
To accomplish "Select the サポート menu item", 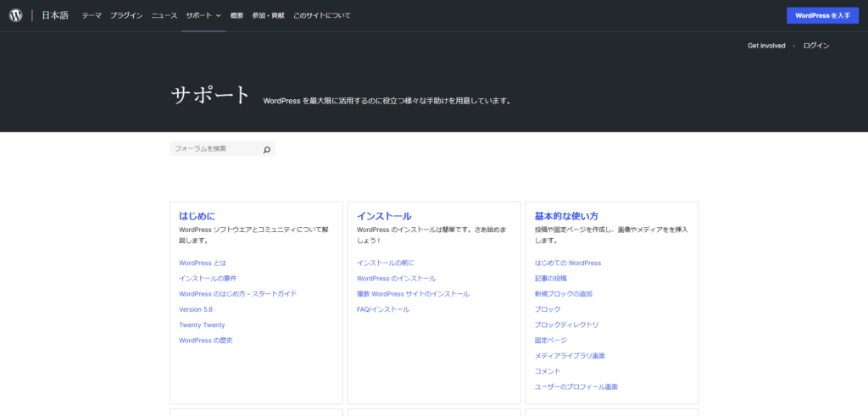I will [199, 15].
